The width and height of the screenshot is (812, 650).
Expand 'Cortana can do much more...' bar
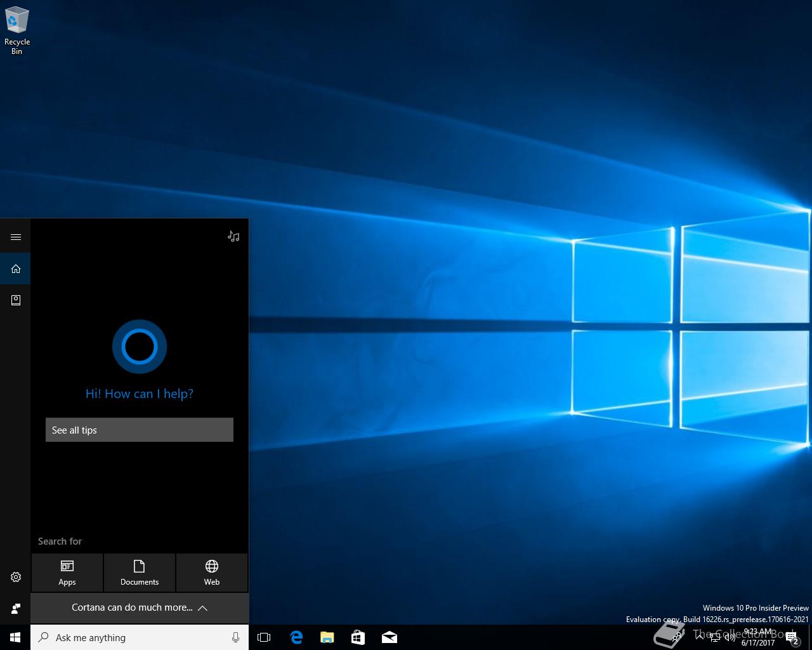click(x=140, y=607)
